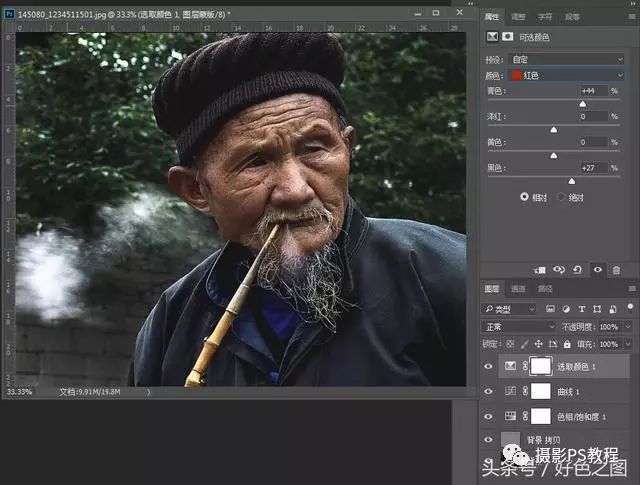This screenshot has width=640, height=485.
Task: Click the 洋红 value field
Action: point(593,116)
